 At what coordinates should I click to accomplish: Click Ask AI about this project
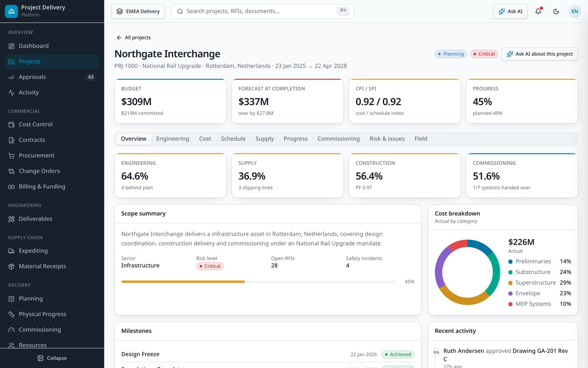point(539,54)
